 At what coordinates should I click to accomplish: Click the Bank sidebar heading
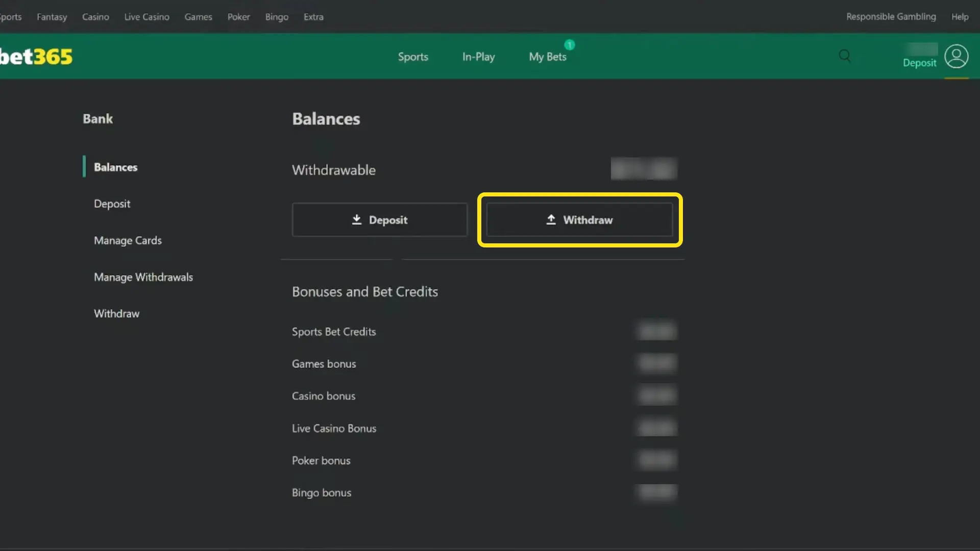97,119
